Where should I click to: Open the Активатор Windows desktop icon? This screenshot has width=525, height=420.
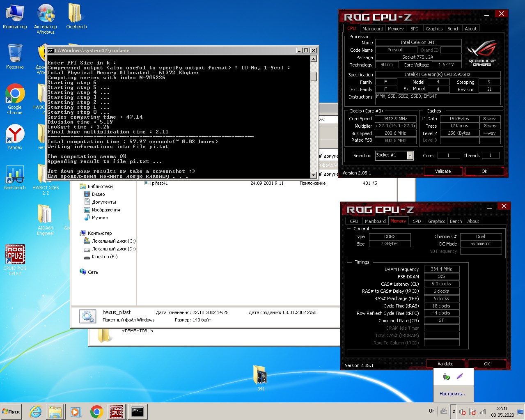click(x=46, y=19)
